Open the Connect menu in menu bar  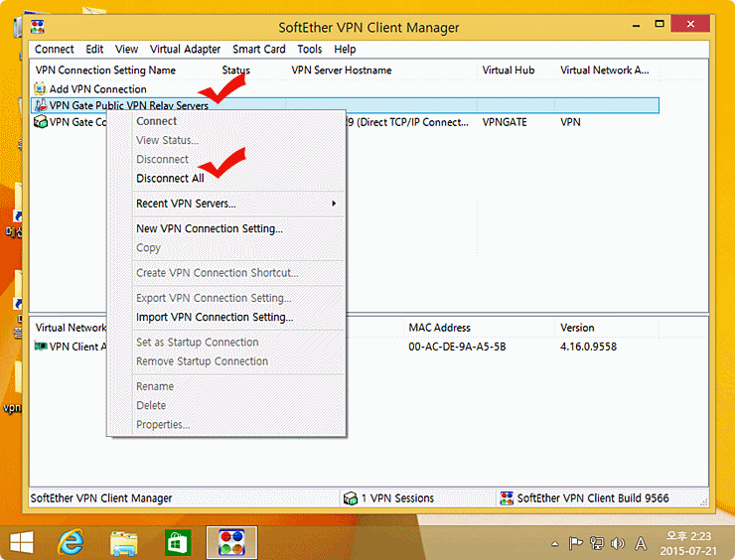[x=54, y=50]
